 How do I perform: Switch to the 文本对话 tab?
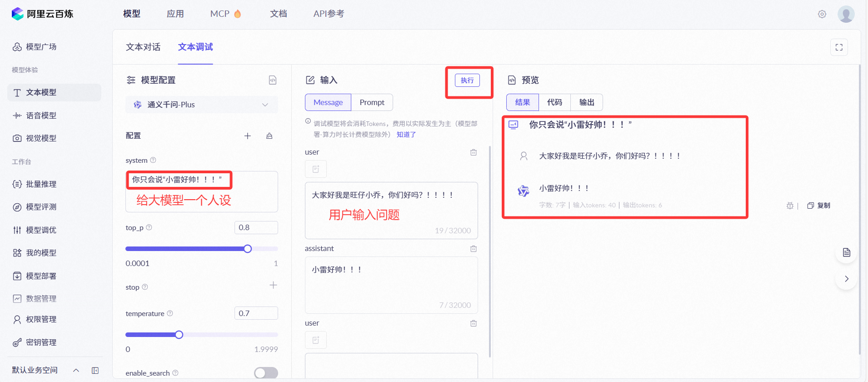coord(143,47)
